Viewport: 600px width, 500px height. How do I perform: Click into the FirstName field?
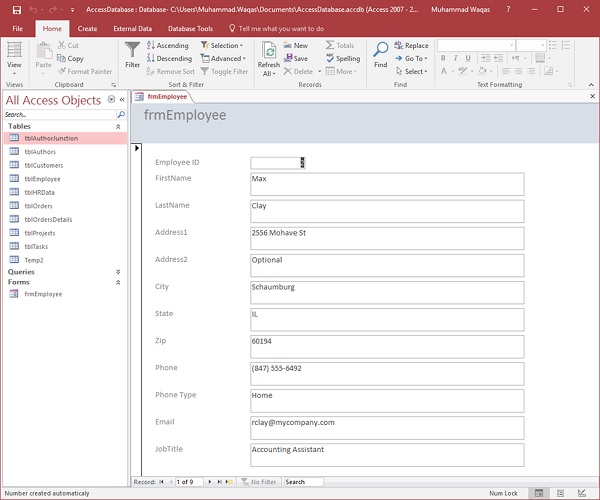click(387, 184)
